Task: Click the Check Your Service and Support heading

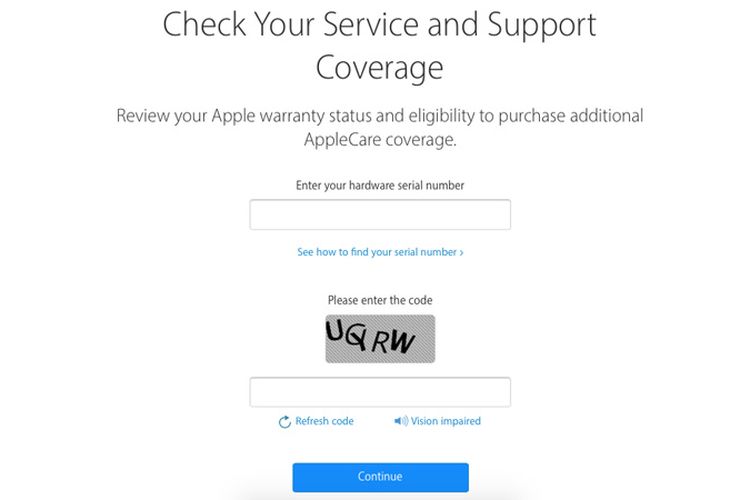Action: pyautogui.click(x=379, y=24)
